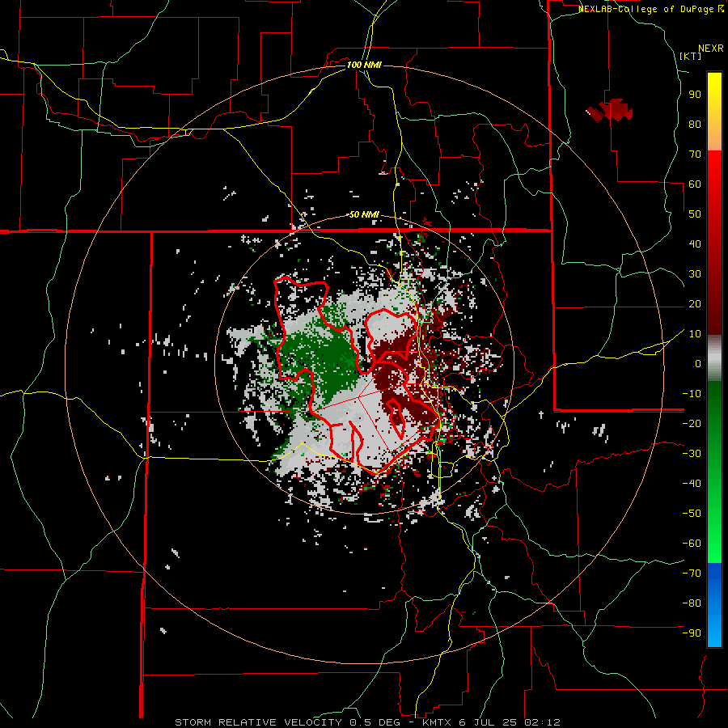Click the 60 value on the velocity scale
The height and width of the screenshot is (728, 728).
tap(695, 184)
